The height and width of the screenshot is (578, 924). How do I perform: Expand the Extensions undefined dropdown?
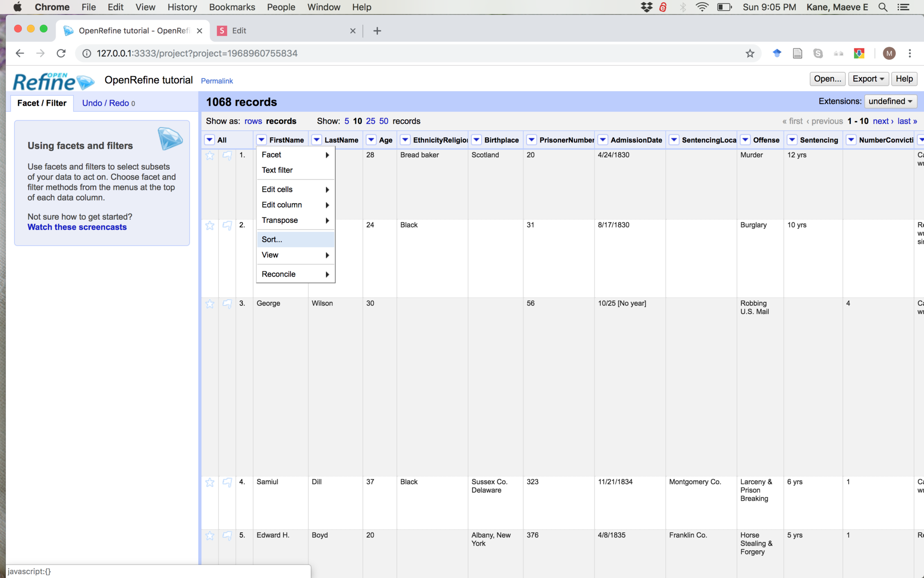891,101
